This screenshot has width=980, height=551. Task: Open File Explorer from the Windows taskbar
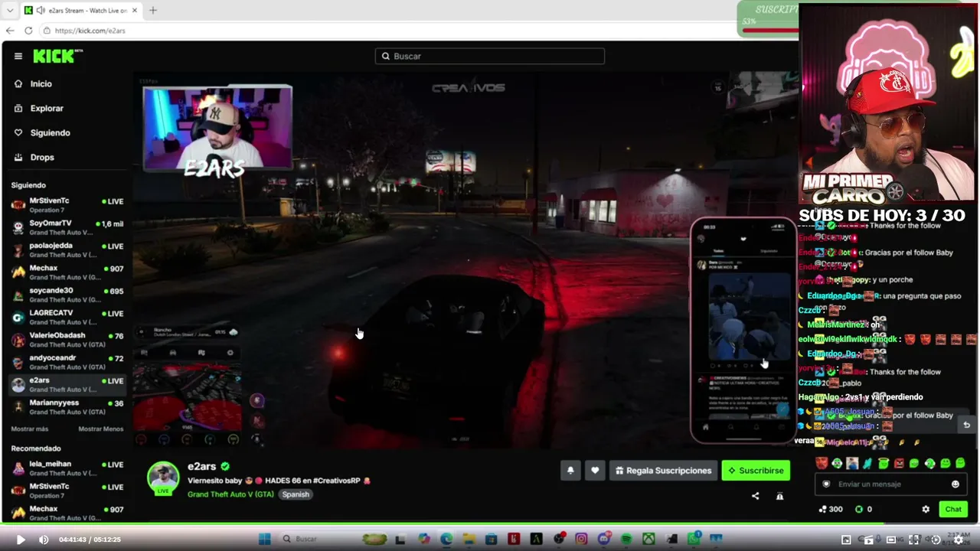point(469,540)
